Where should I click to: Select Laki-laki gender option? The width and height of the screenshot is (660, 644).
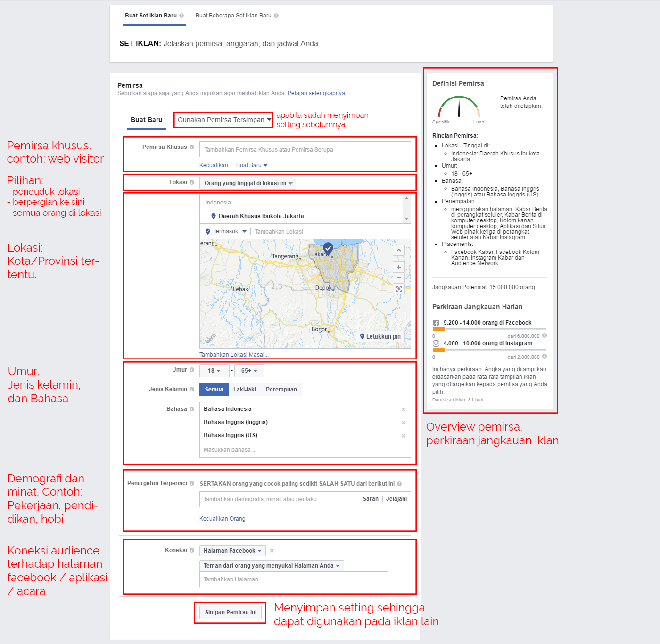(245, 390)
